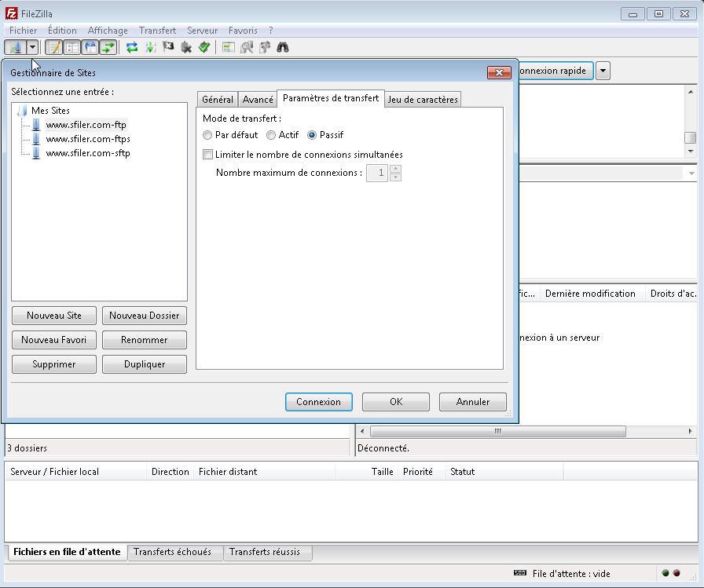Increase maximum connections with up stepper

pos(395,169)
